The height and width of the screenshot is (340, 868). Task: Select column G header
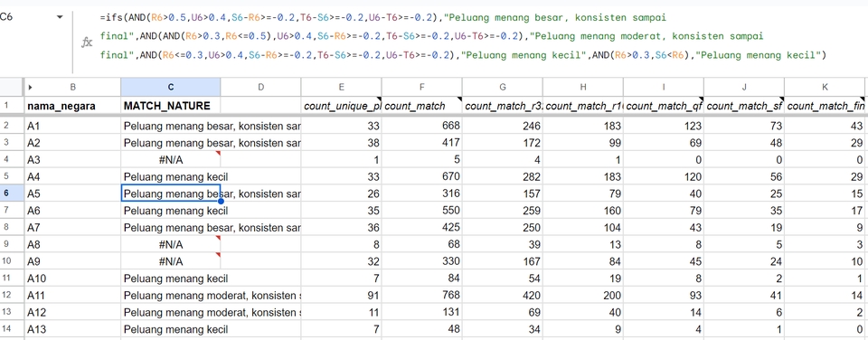503,87
